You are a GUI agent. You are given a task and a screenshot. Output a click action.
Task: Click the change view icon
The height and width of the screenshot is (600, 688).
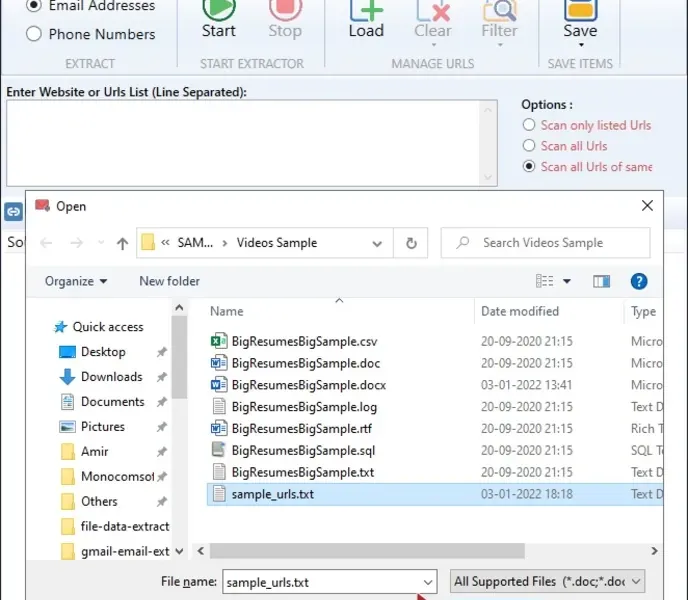[x=545, y=281]
